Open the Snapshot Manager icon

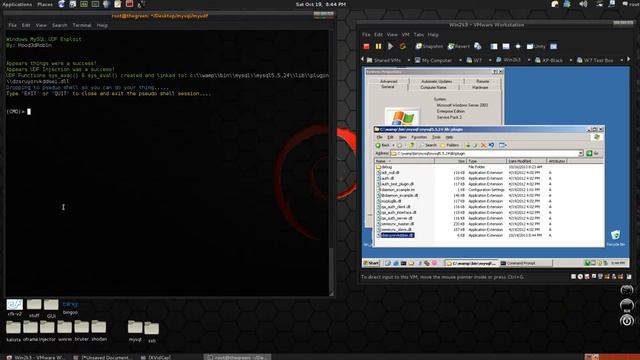coord(478,47)
